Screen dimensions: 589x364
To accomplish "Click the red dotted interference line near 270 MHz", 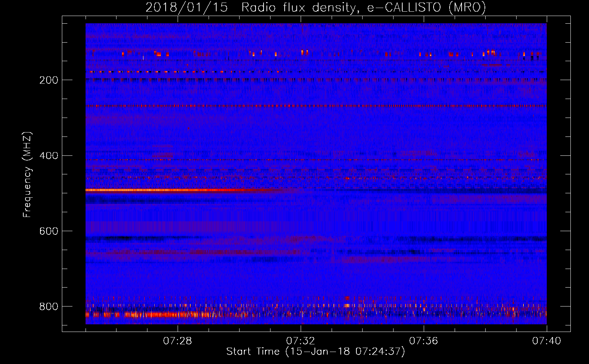I will point(316,106).
